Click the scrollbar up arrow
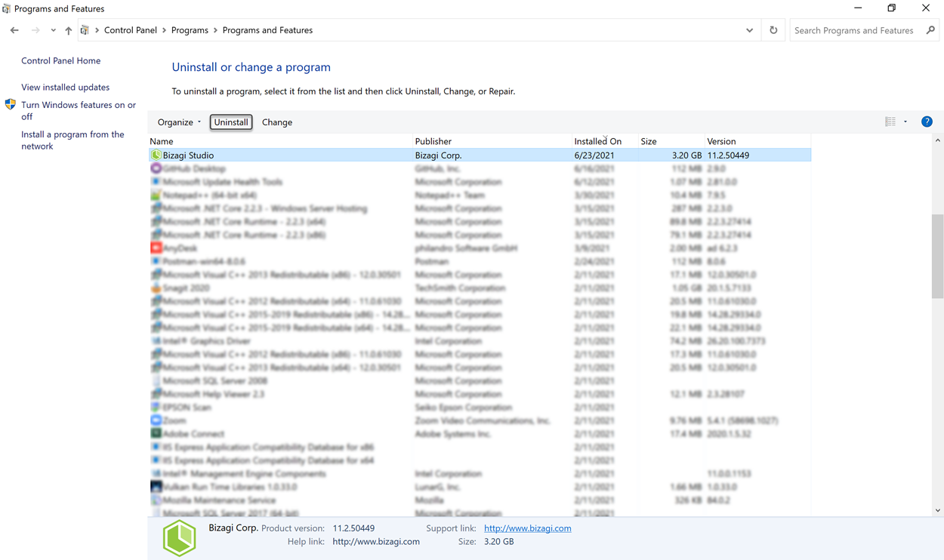This screenshot has width=944, height=560. pos(938,140)
